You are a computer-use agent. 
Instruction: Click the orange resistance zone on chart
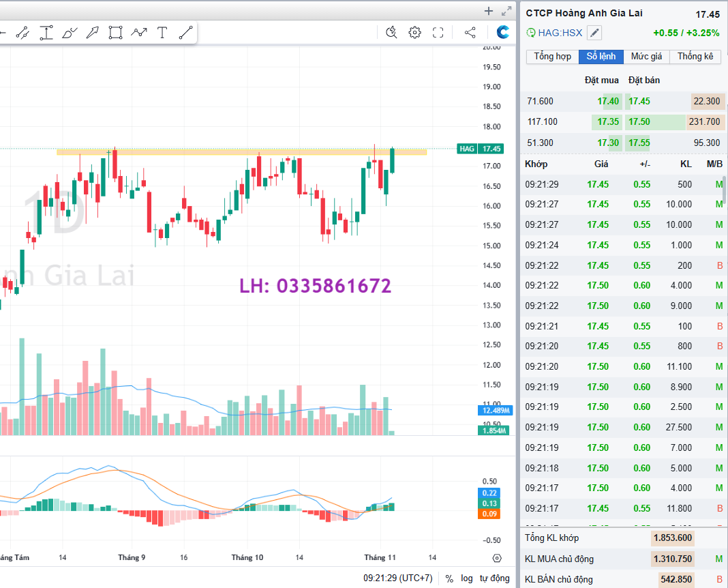click(204, 152)
